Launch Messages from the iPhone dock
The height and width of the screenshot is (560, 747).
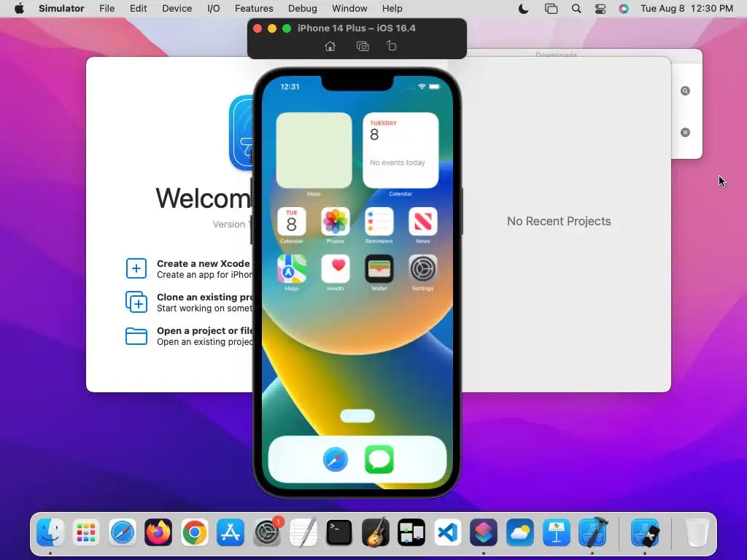[379, 459]
